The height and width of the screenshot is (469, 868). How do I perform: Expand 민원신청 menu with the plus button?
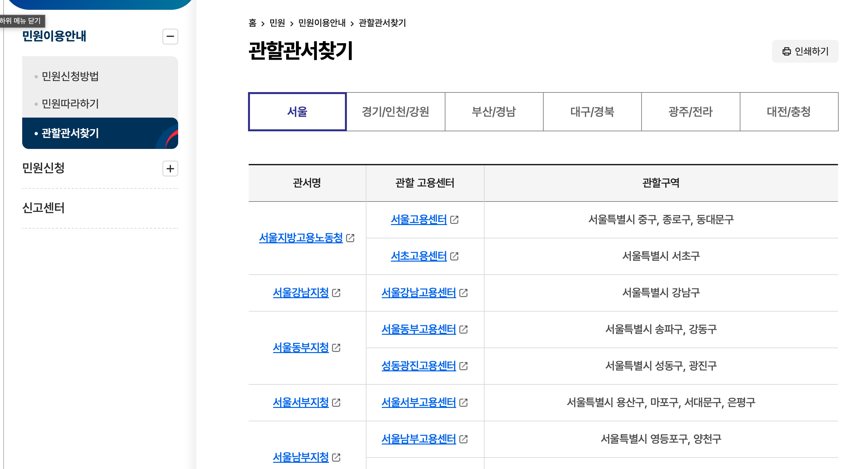pyautogui.click(x=170, y=169)
